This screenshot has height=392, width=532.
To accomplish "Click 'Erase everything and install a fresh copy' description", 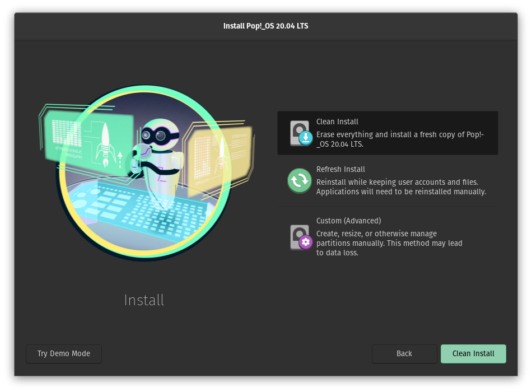I will point(400,139).
